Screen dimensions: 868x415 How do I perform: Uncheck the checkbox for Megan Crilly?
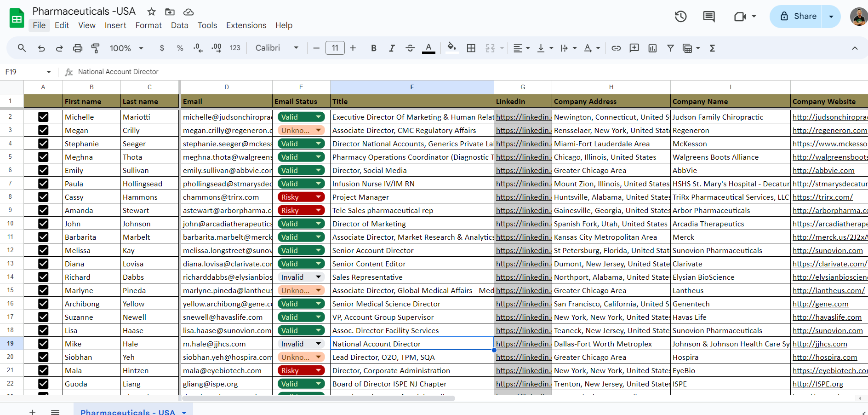point(43,130)
